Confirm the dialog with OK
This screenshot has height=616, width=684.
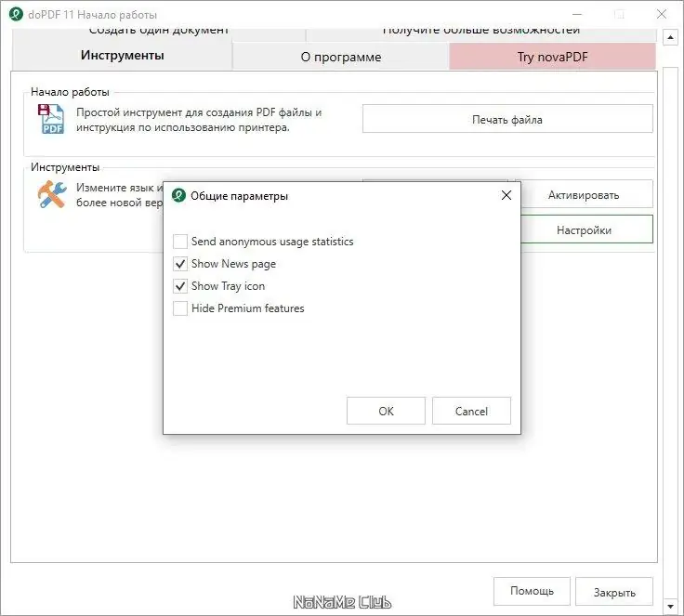pos(386,411)
